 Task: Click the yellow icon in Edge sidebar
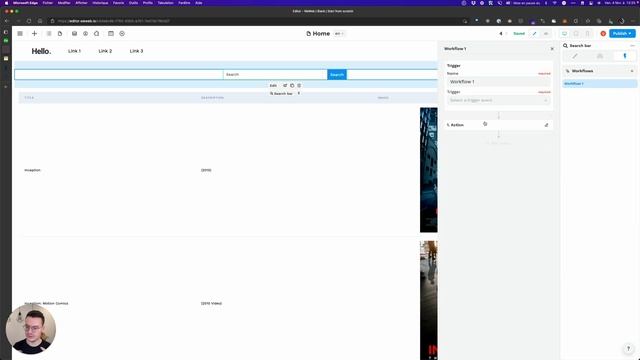click(x=6, y=58)
